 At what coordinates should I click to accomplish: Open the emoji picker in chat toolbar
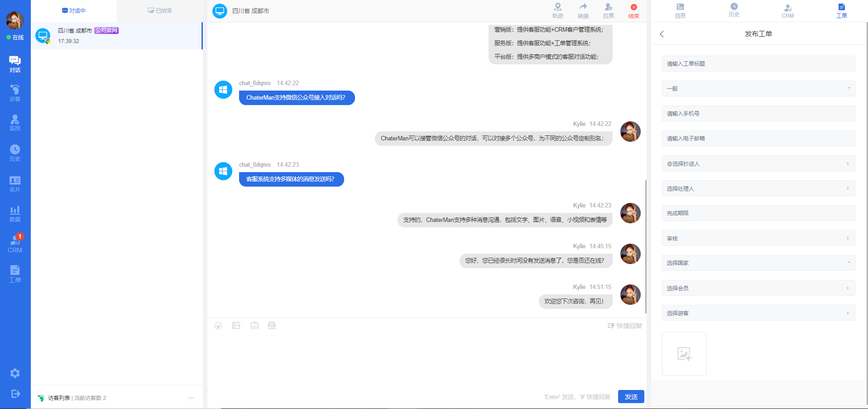tap(218, 326)
